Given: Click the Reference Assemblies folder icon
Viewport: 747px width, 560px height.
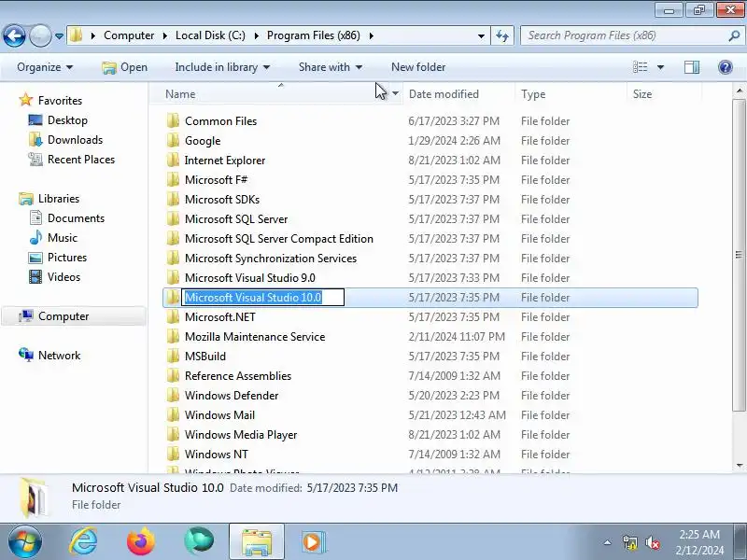Looking at the screenshot, I should [173, 376].
